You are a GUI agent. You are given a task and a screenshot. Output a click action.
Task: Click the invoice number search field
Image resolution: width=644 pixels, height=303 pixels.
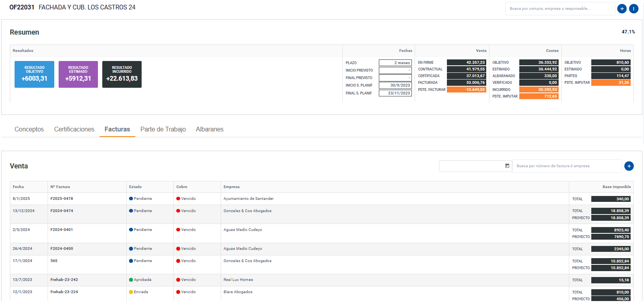(x=566, y=166)
